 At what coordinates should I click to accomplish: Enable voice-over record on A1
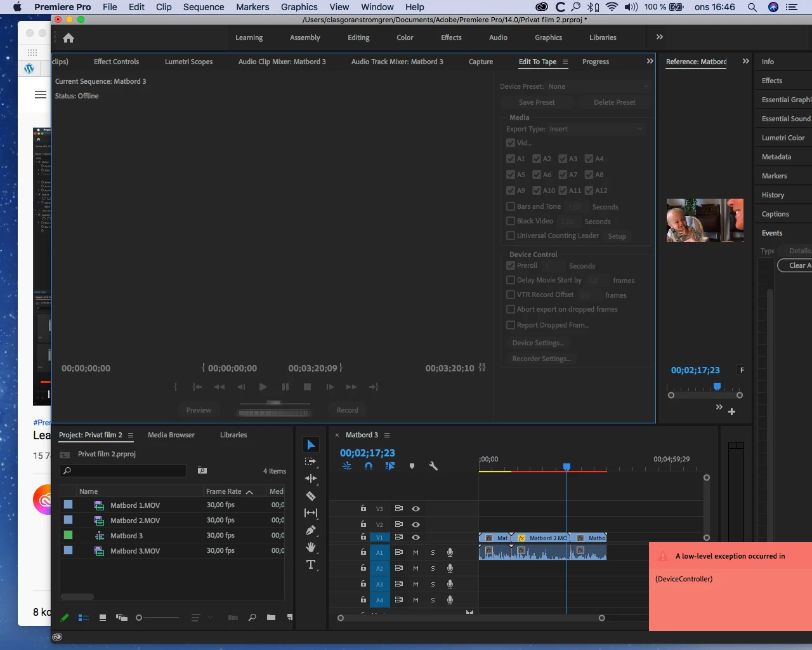pos(450,553)
